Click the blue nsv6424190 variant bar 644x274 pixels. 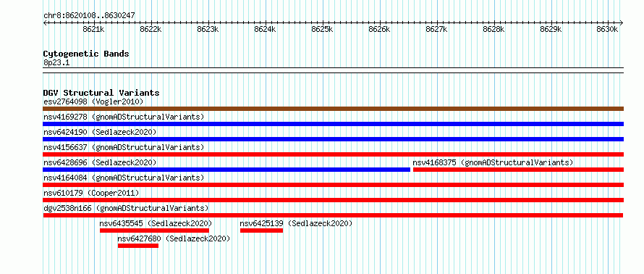click(334, 139)
